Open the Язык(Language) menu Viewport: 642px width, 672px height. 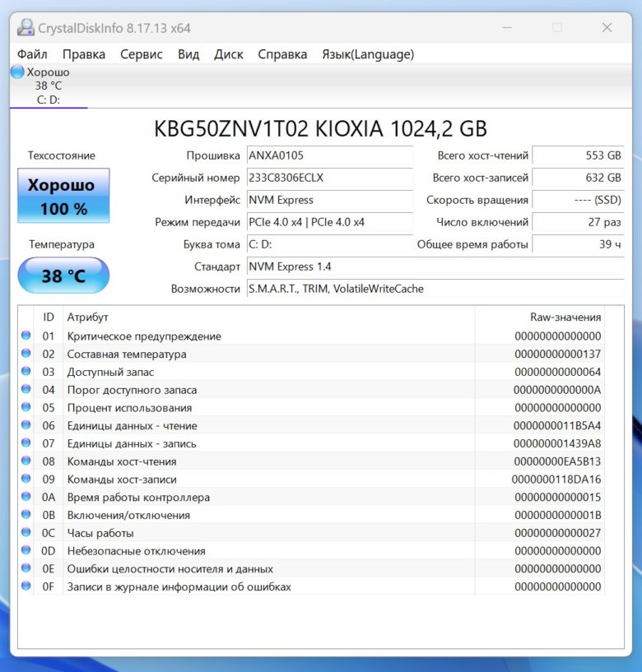368,54
